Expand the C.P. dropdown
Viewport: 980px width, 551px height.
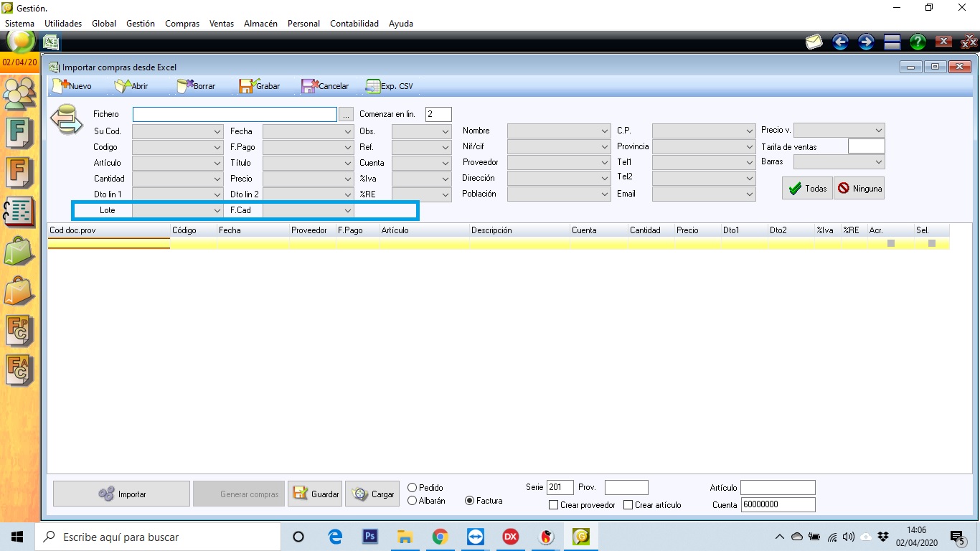tap(705, 131)
